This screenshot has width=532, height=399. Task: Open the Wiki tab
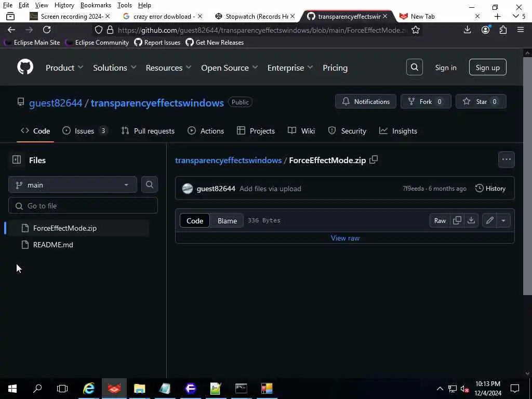pyautogui.click(x=301, y=130)
